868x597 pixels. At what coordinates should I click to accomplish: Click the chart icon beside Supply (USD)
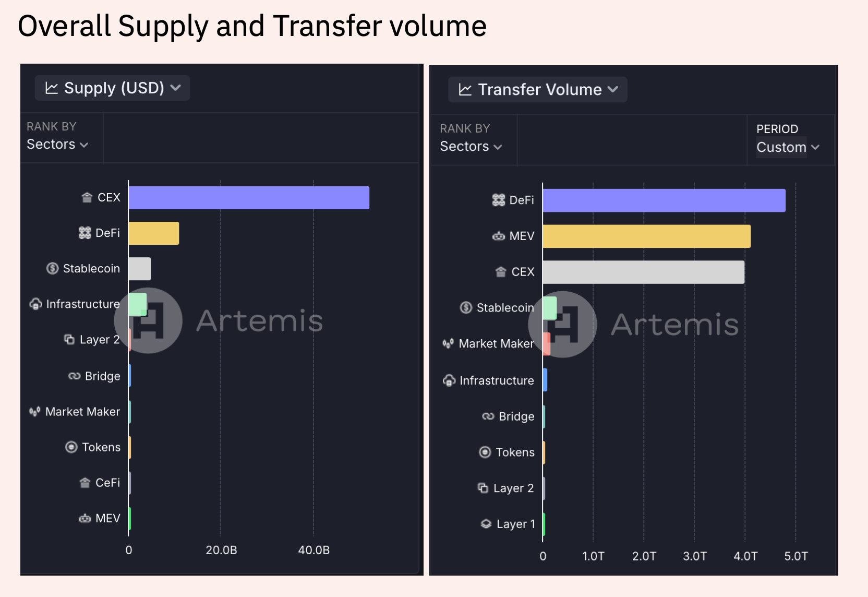pyautogui.click(x=51, y=88)
